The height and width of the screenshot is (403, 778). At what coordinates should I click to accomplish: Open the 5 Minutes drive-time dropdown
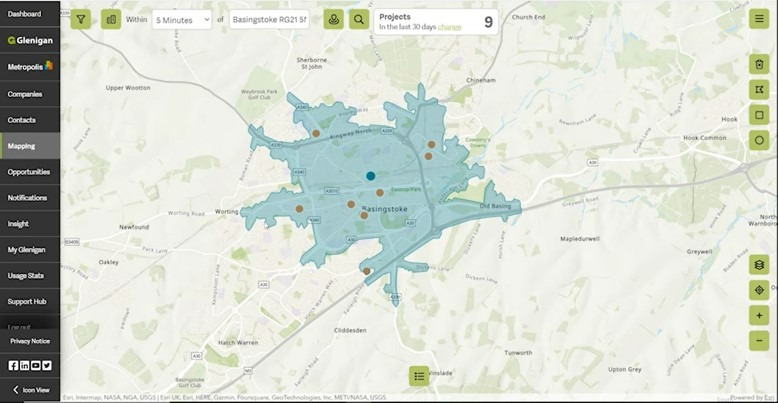(182, 20)
